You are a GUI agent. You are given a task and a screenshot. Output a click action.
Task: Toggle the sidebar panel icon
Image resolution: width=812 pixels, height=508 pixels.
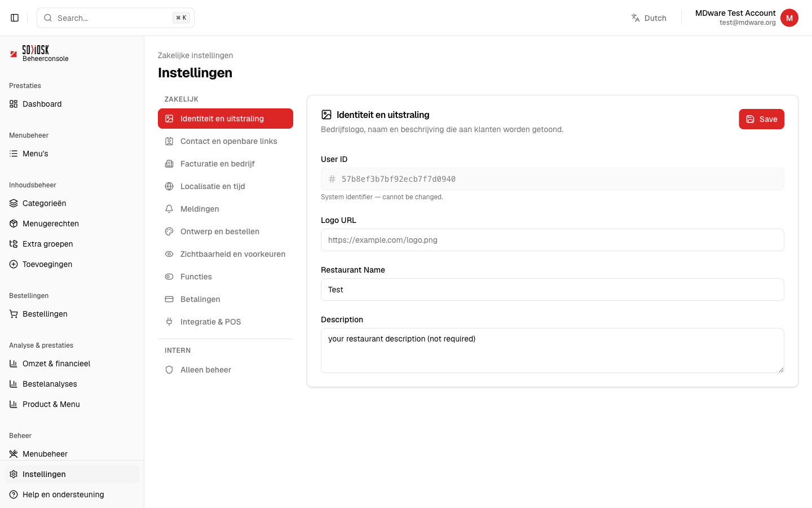click(15, 18)
